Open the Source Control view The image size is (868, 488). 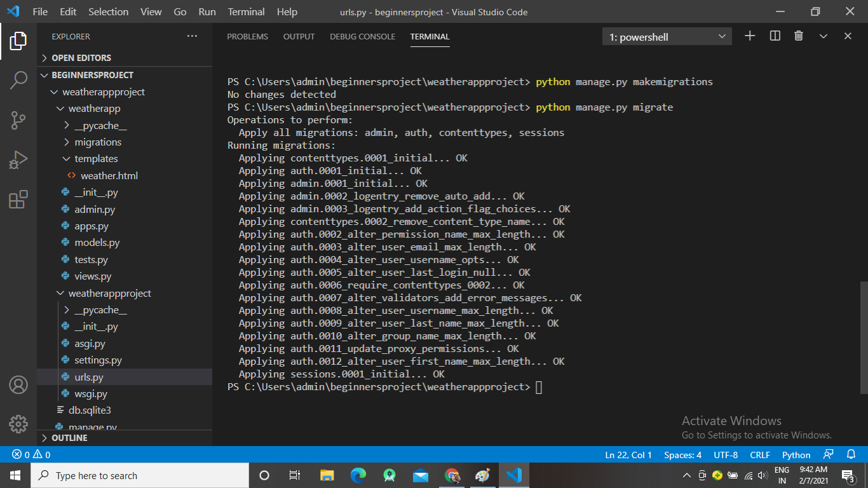tap(18, 120)
